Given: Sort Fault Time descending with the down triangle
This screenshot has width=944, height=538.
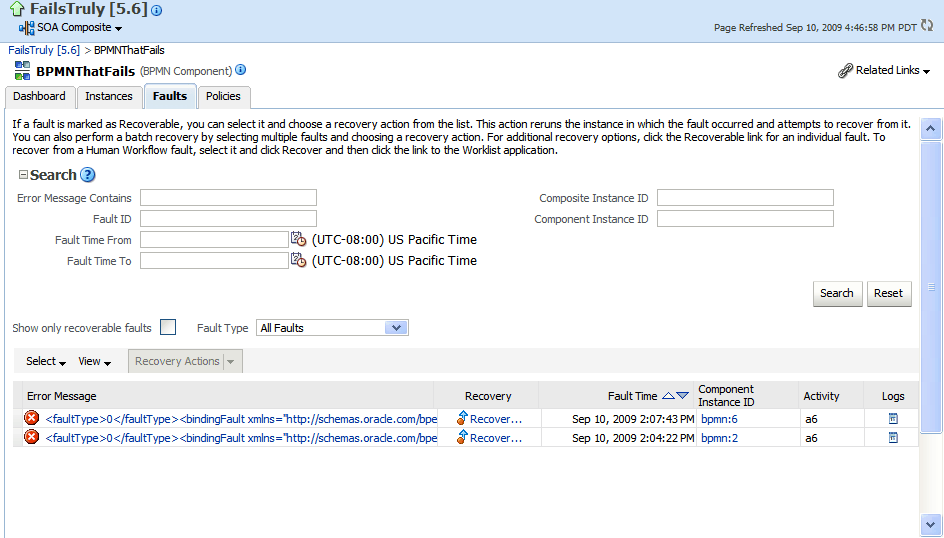Looking at the screenshot, I should pos(682,396).
